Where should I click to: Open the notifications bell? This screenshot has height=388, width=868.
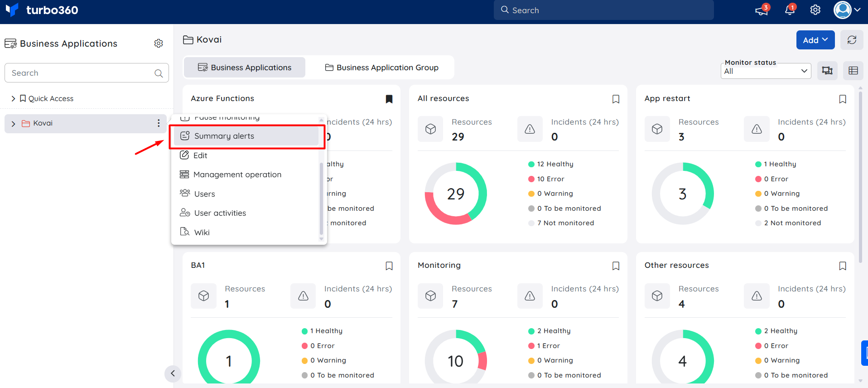[790, 10]
